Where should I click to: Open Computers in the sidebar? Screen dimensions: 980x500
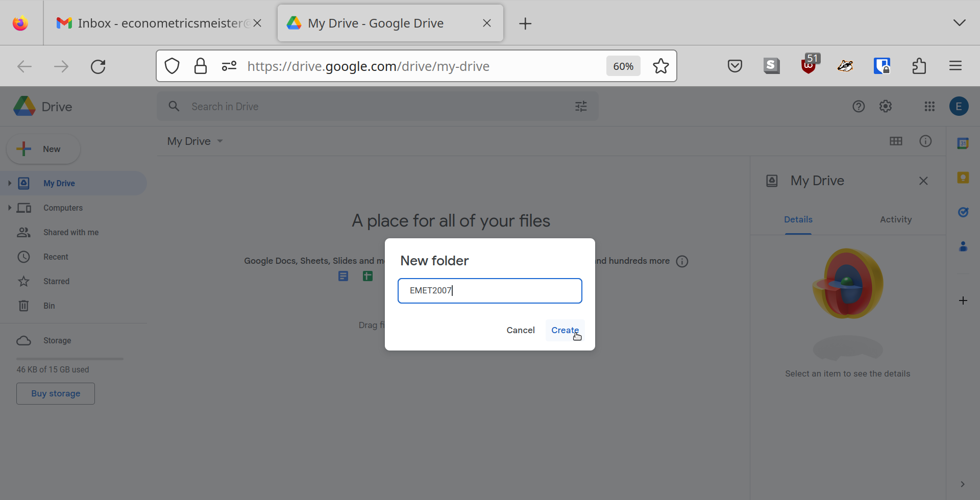pos(63,208)
